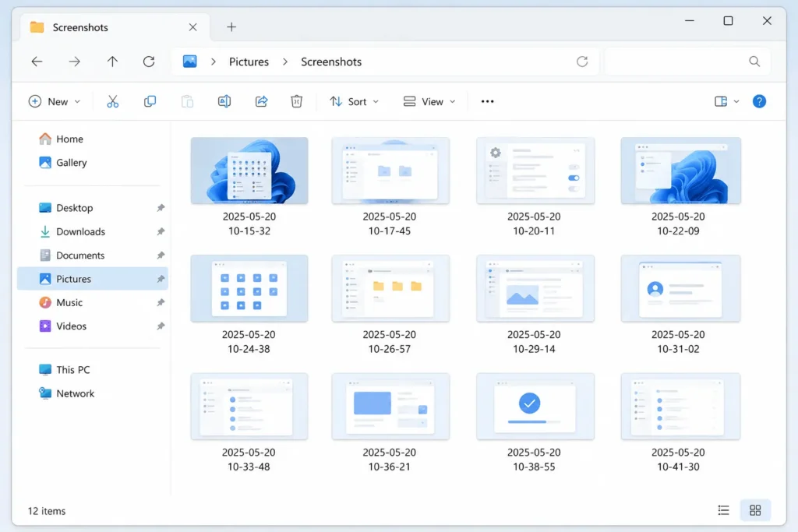Refresh the folder using toolbar reload icon
The width and height of the screenshot is (798, 532).
pyautogui.click(x=149, y=62)
